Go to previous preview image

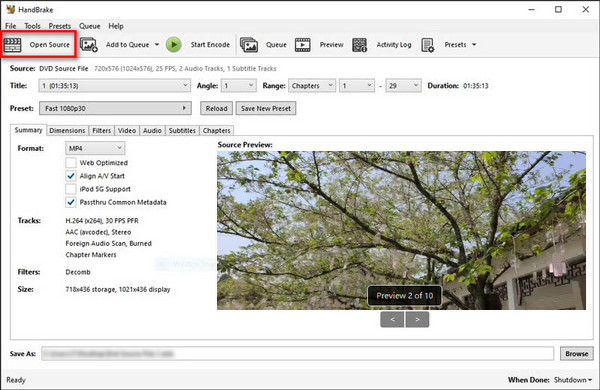click(x=392, y=319)
